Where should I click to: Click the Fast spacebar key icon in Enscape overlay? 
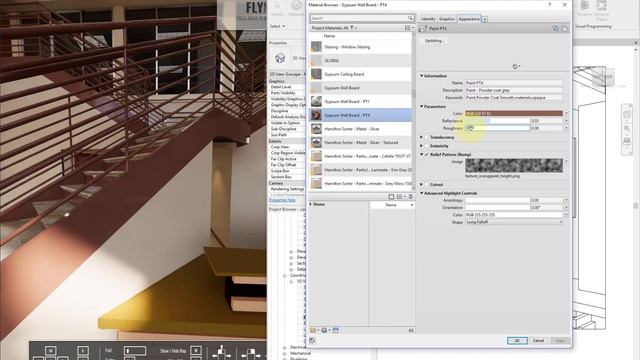pos(135,351)
